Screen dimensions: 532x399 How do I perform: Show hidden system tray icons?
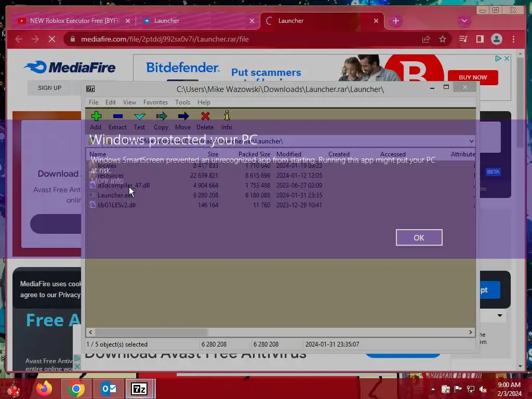click(x=433, y=389)
